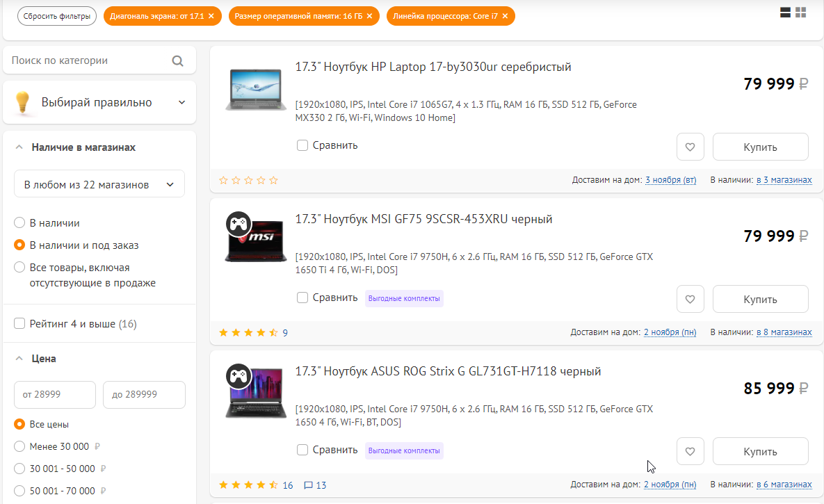Image resolution: width=824 pixels, height=504 pixels.
Task: Open the MSI GF75 product thumbnail
Action: coord(256,242)
